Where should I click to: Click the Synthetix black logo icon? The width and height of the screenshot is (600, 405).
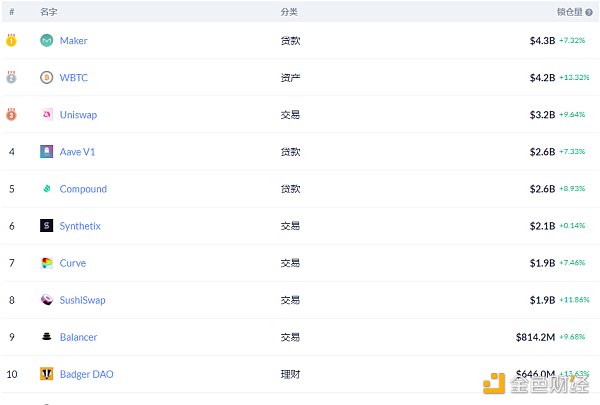[x=47, y=226]
